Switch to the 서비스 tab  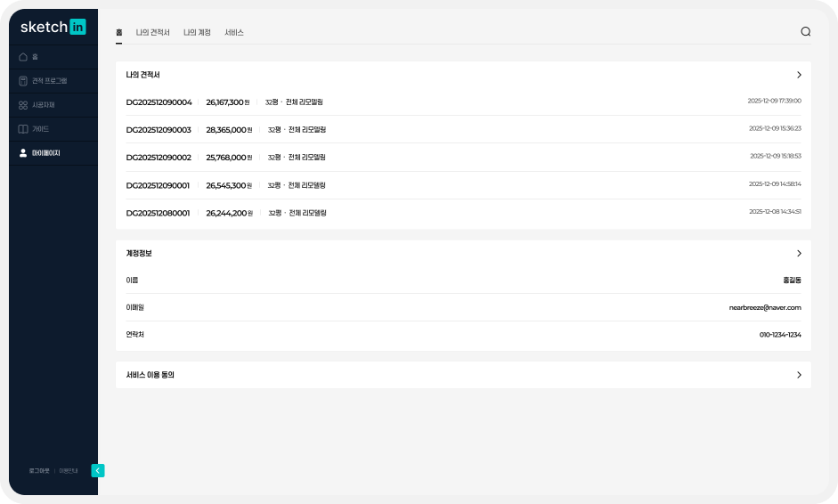[234, 33]
